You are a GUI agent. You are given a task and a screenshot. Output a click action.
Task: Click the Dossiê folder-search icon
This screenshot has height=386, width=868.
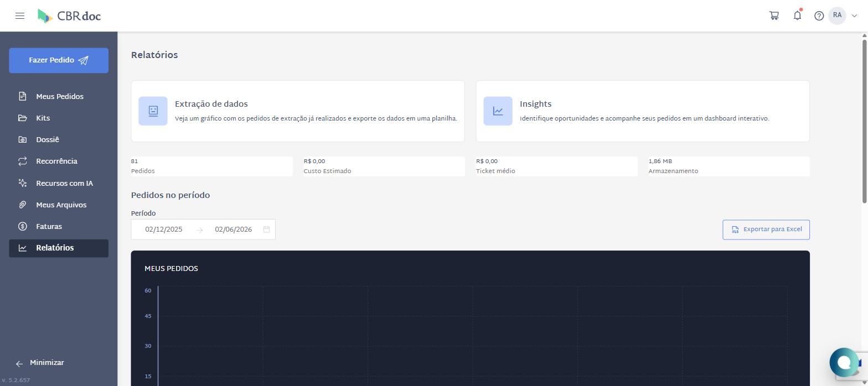[x=22, y=139]
